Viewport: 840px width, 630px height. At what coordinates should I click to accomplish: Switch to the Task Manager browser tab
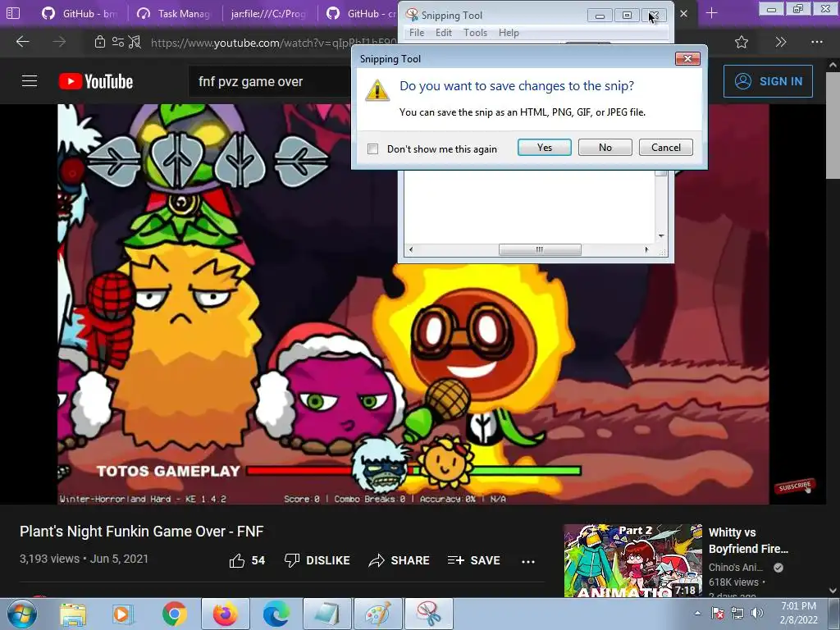click(x=174, y=13)
